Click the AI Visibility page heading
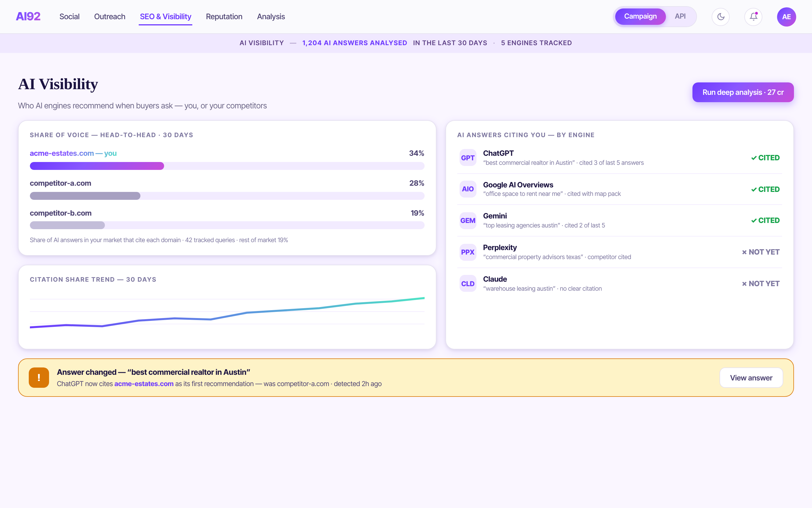The height and width of the screenshot is (508, 812). [58, 84]
